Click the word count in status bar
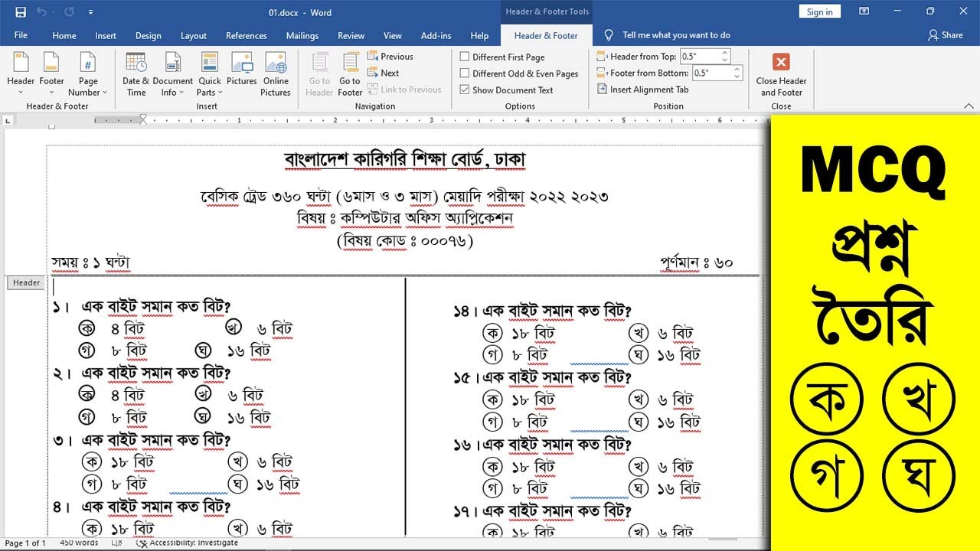Image resolution: width=980 pixels, height=551 pixels. pos(79,543)
